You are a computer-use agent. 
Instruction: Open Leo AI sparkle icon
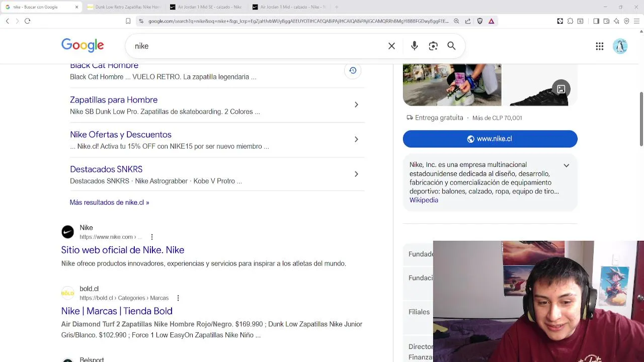(616, 21)
